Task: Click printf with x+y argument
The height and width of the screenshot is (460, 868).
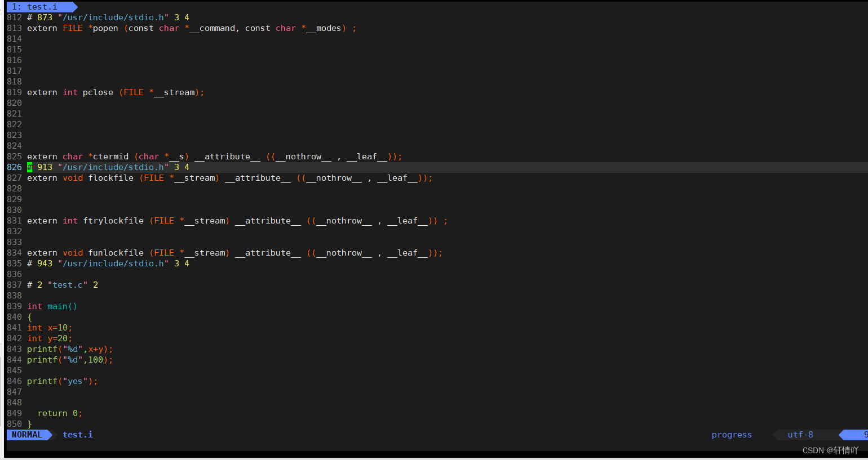Action: tap(70, 349)
